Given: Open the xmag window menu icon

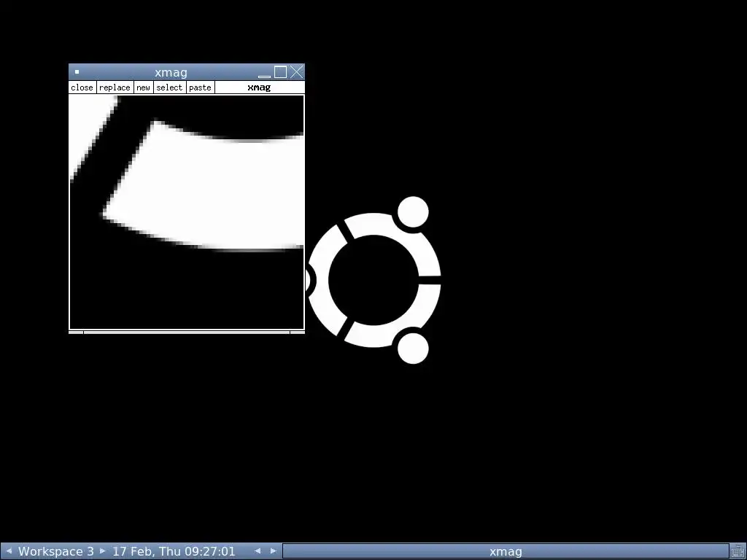Looking at the screenshot, I should pos(77,72).
